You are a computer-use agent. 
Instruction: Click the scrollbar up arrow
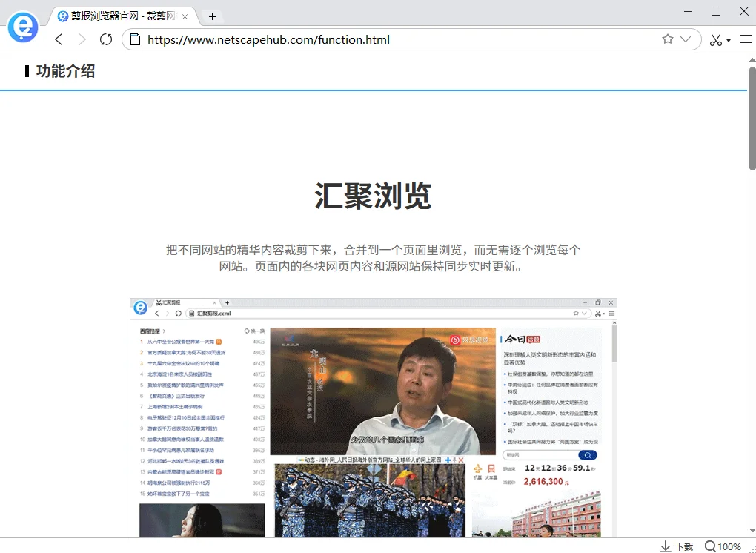click(752, 60)
